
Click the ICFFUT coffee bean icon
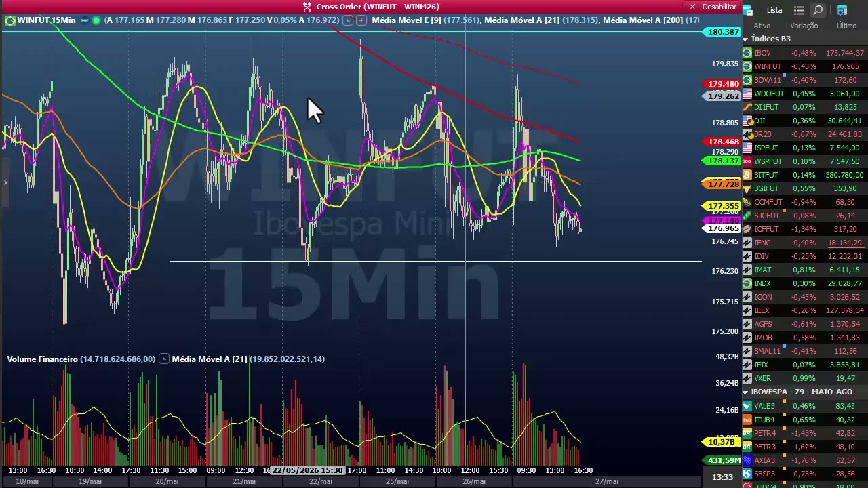(x=747, y=229)
